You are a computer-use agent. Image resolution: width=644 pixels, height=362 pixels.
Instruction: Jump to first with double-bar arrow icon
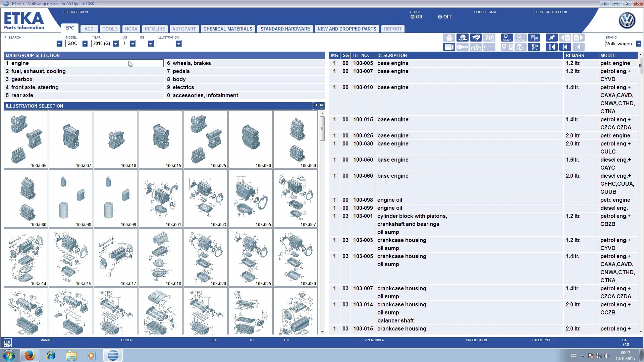pyautogui.click(x=552, y=47)
